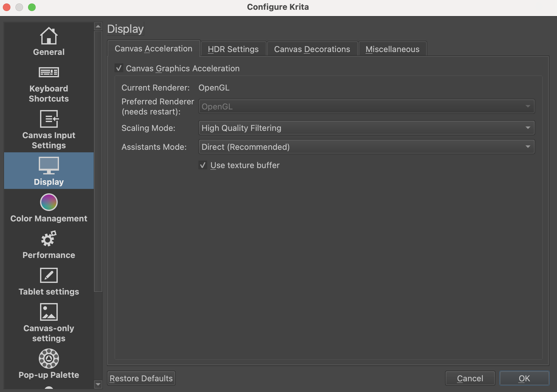
Task: Click the Scaling Mode label
Action: [x=148, y=128]
